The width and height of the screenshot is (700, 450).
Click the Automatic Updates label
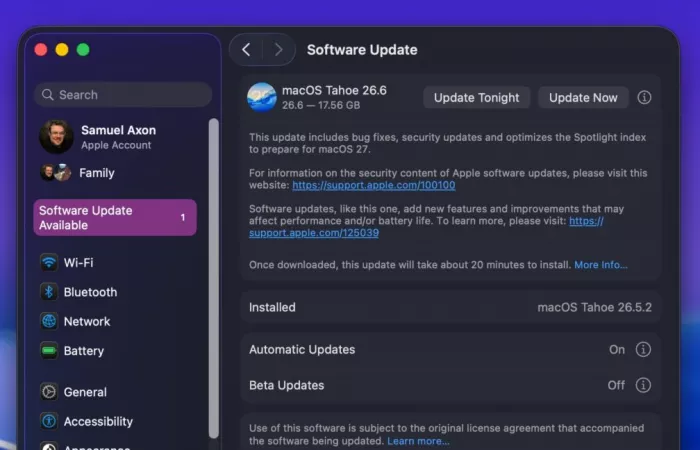click(302, 350)
